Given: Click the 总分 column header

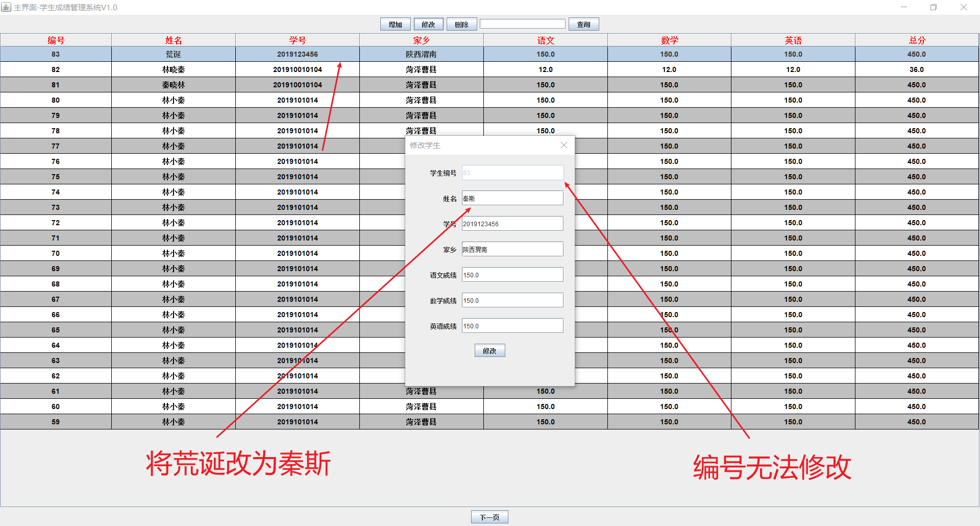Looking at the screenshot, I should pos(917,40).
